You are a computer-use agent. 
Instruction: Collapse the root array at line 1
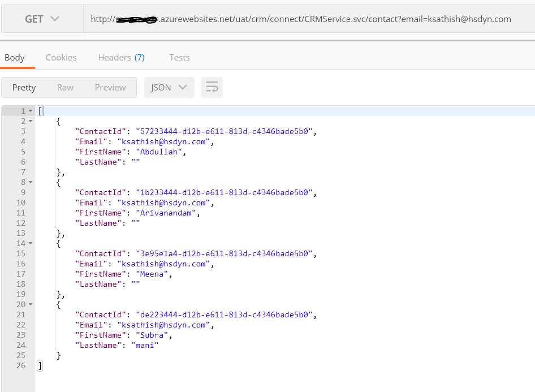(x=31, y=111)
